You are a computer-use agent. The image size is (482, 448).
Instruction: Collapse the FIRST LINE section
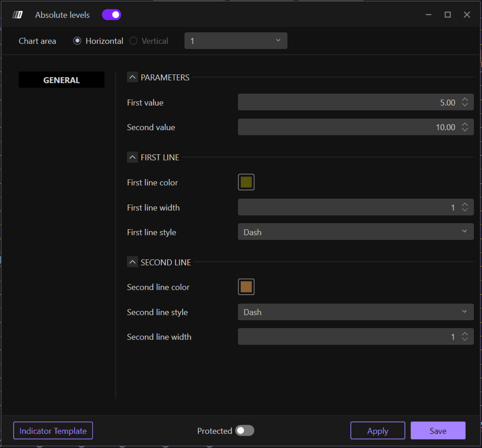point(132,157)
